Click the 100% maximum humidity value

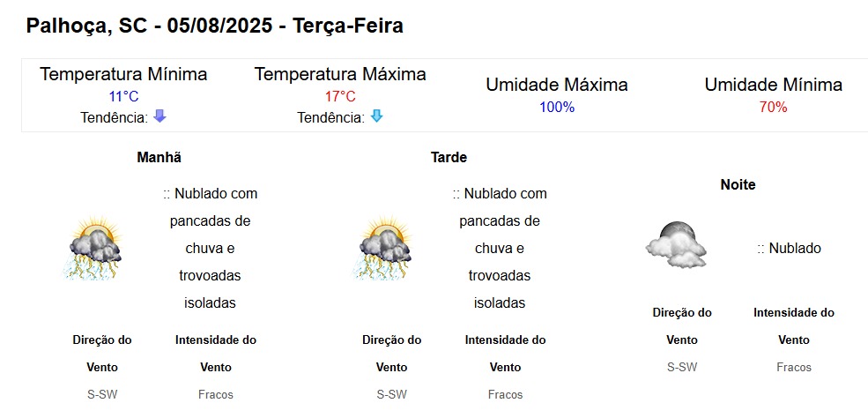tap(557, 108)
